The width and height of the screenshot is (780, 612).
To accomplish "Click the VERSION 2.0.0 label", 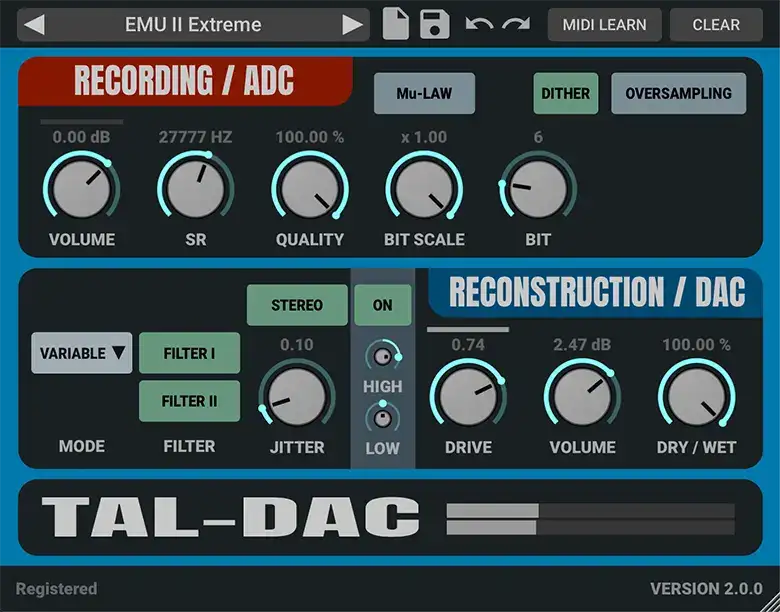I will click(706, 589).
